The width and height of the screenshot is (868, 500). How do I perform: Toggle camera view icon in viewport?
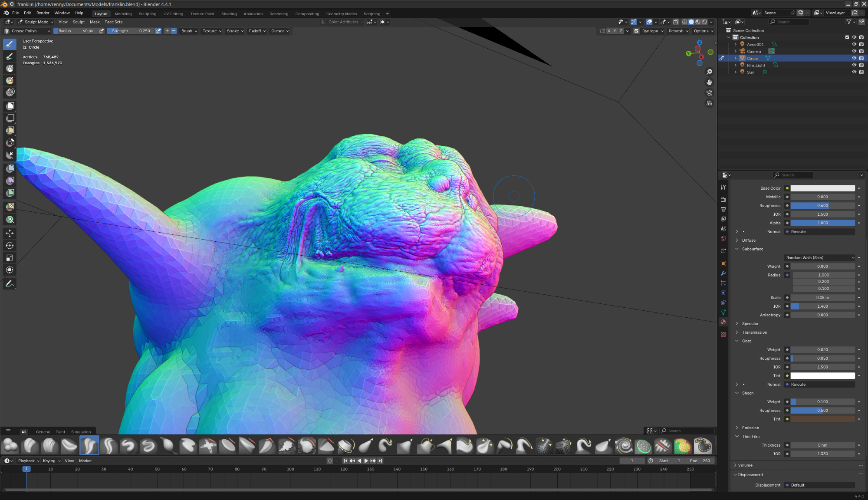pos(710,93)
